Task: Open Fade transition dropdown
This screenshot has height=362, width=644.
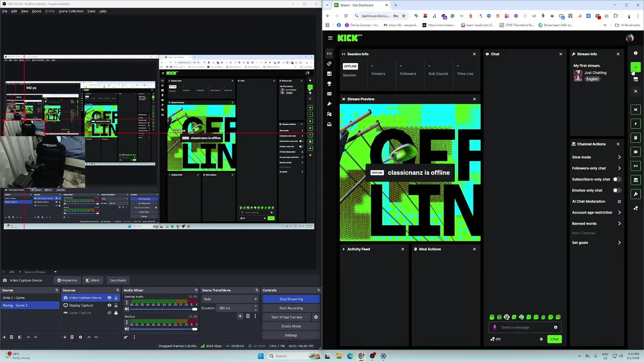Action: tap(230, 299)
